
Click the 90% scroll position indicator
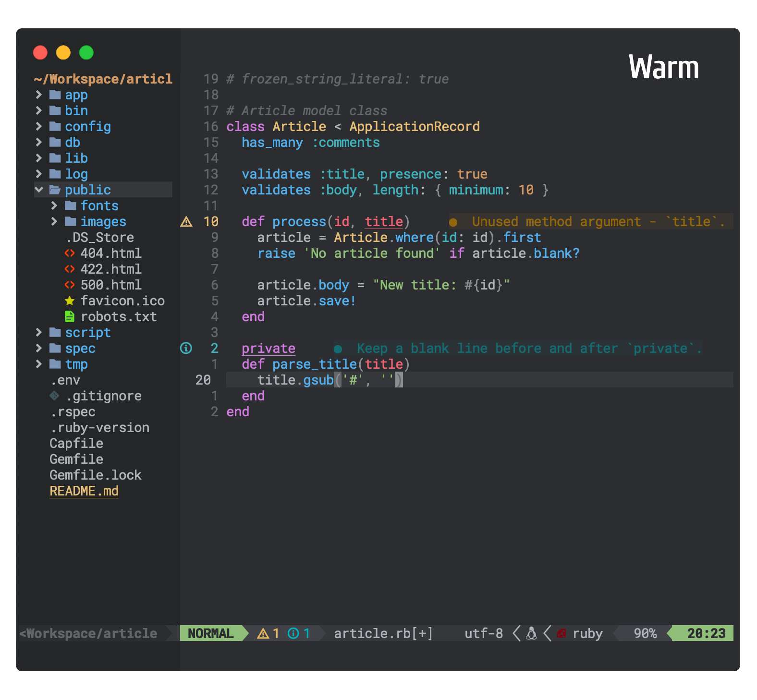tap(645, 633)
